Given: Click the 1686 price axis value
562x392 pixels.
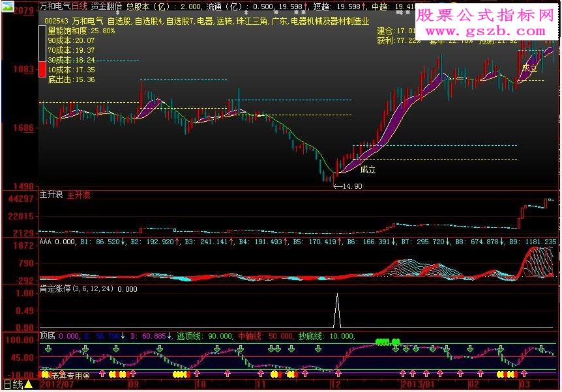Looking at the screenshot, I should [23, 128].
